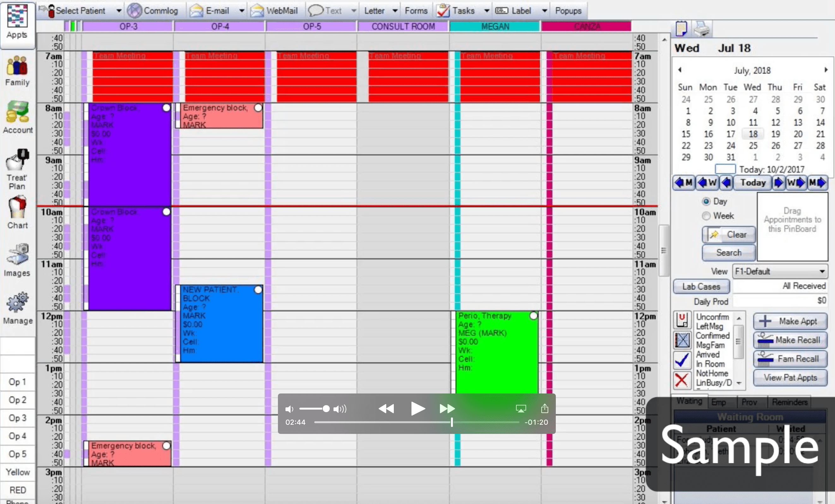Open the Account module
Screen dimensions: 835x504
pos(17,117)
